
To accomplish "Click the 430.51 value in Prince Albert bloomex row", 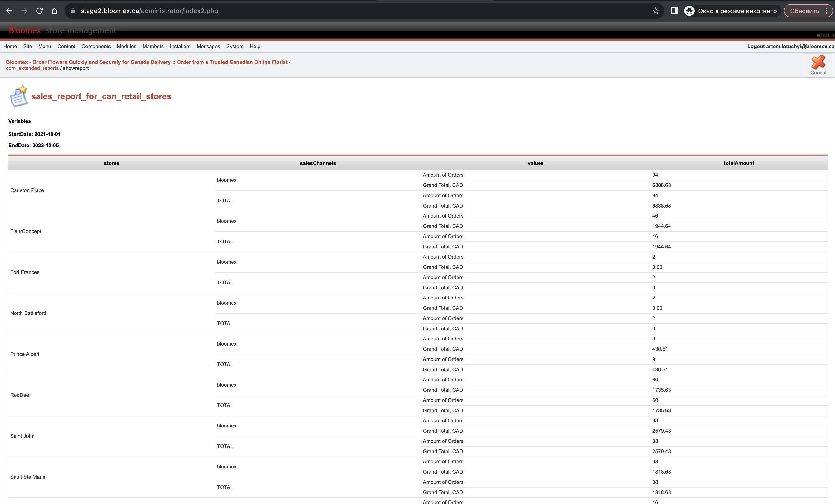I will (x=660, y=349).
